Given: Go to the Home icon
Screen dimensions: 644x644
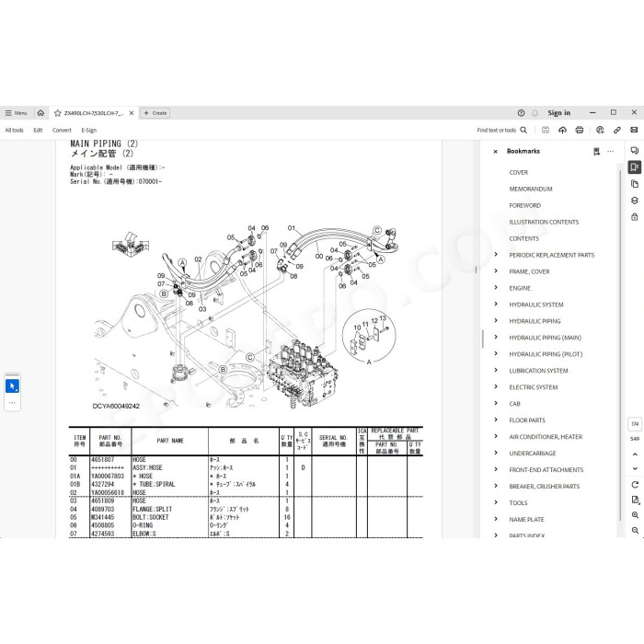Looking at the screenshot, I should [x=40, y=113].
